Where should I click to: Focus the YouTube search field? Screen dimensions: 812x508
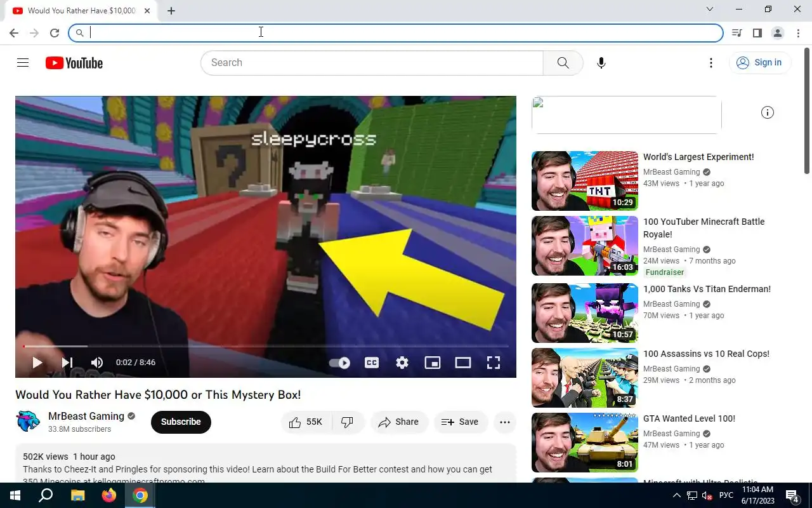point(372,63)
